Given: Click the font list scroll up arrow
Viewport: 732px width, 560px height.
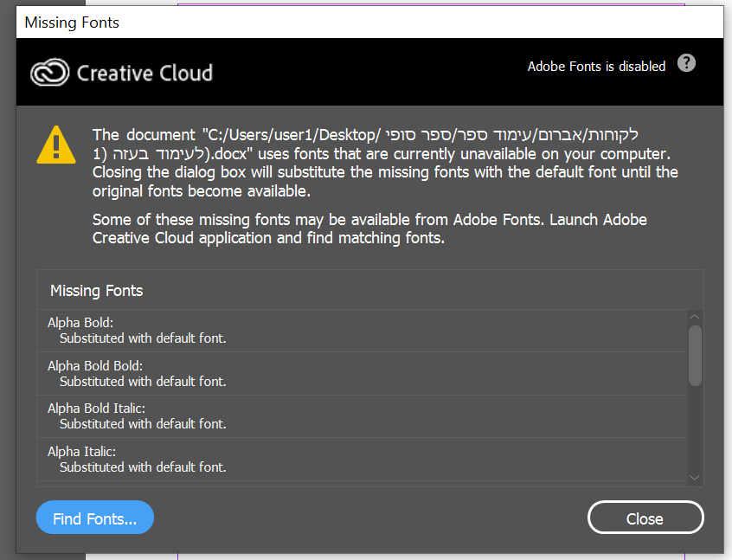Looking at the screenshot, I should pyautogui.click(x=694, y=318).
